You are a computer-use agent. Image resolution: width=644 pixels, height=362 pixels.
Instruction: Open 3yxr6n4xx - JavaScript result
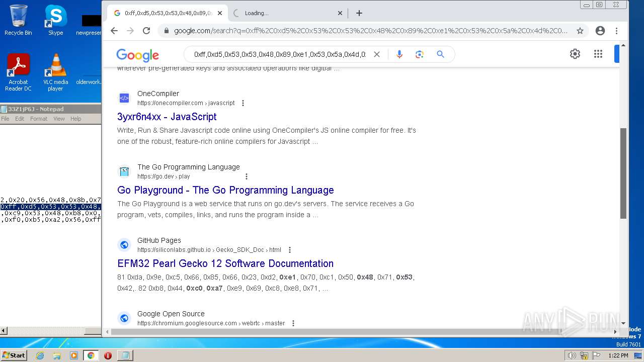167,117
